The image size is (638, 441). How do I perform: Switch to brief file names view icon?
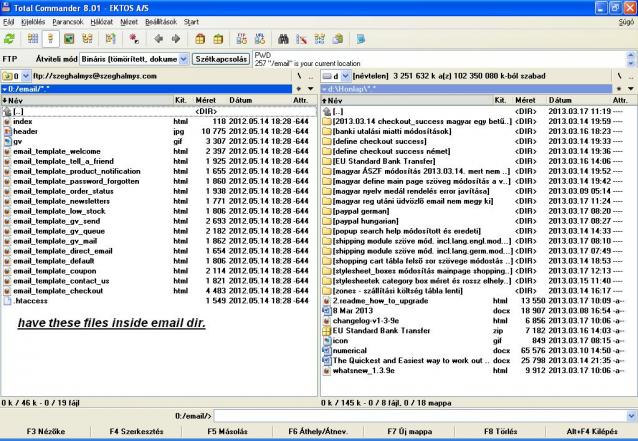pyautogui.click(x=33, y=39)
